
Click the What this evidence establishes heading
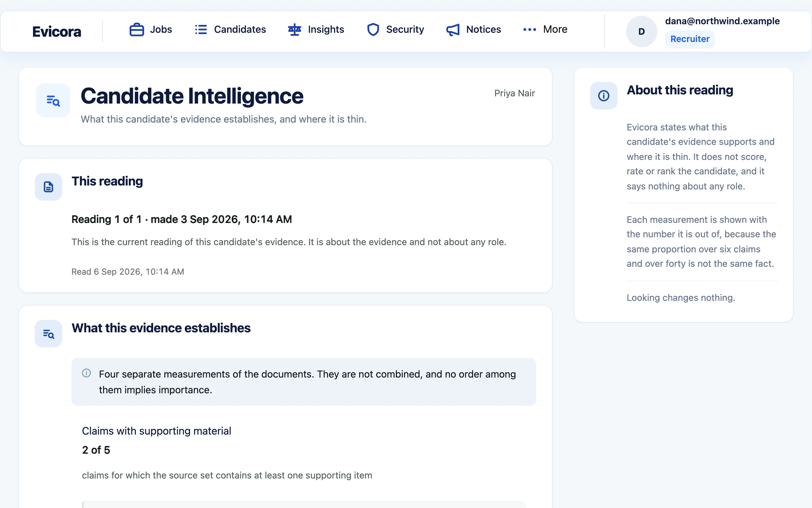(x=161, y=328)
